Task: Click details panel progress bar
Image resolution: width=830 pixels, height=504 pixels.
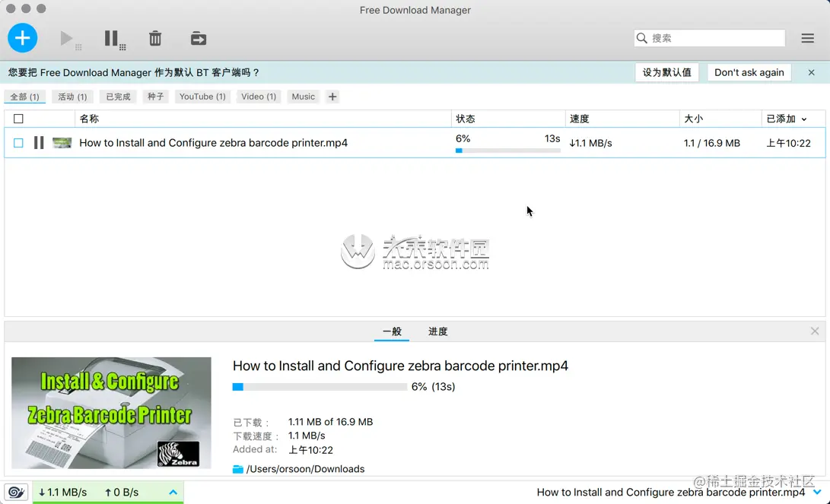Action: [320, 387]
